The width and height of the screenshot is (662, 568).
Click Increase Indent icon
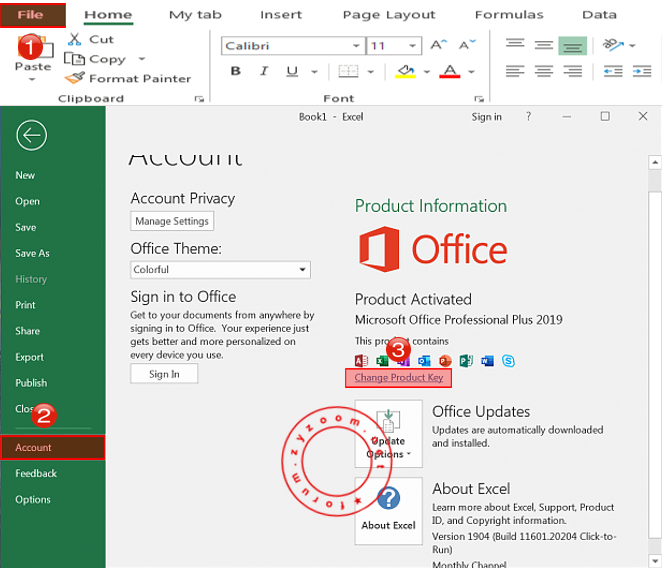642,71
